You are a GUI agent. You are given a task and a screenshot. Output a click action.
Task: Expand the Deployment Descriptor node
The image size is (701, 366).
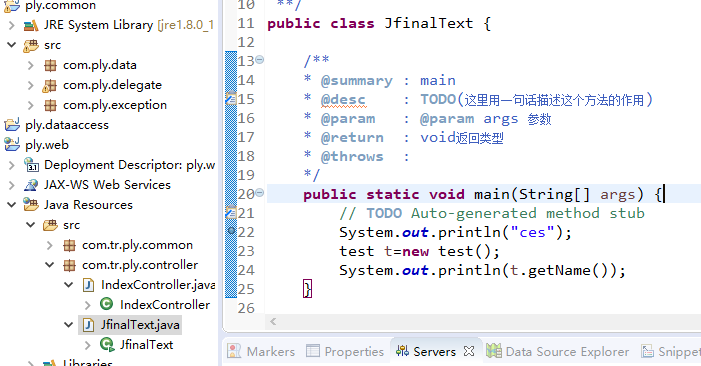tap(12, 165)
